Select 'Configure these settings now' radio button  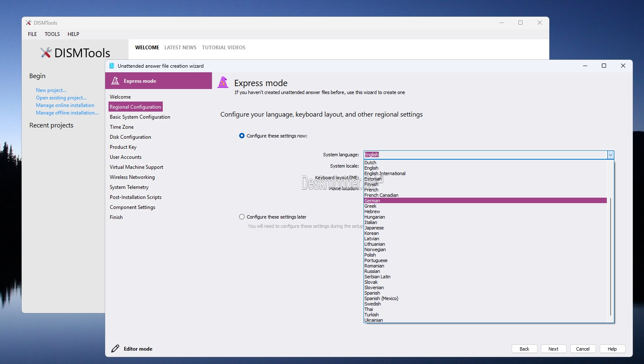242,136
